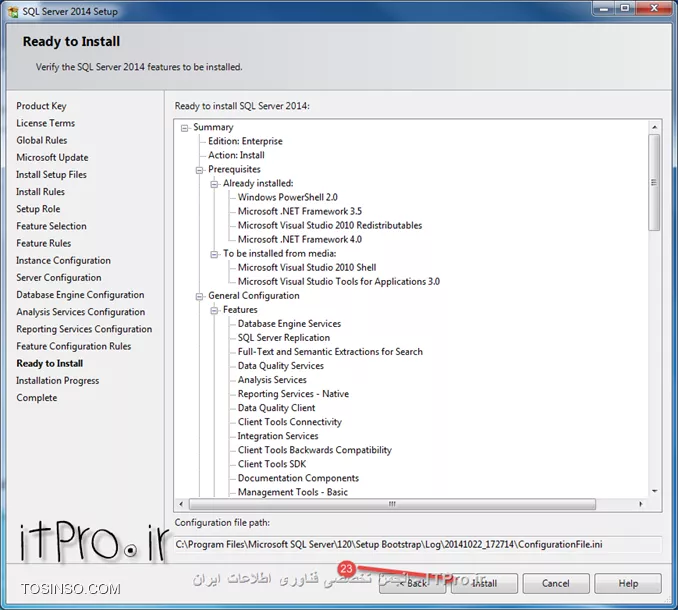This screenshot has width=678, height=610.
Task: Select Analysis Services feature row
Action: point(272,380)
